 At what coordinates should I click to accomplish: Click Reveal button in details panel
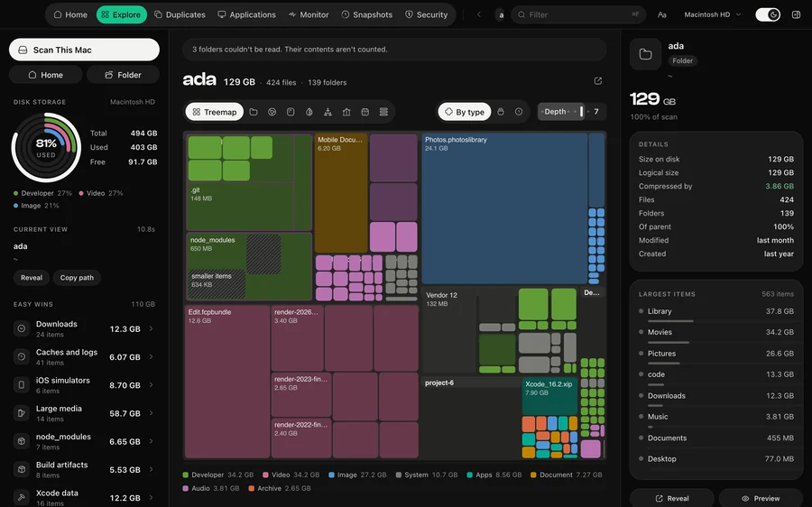click(x=671, y=498)
